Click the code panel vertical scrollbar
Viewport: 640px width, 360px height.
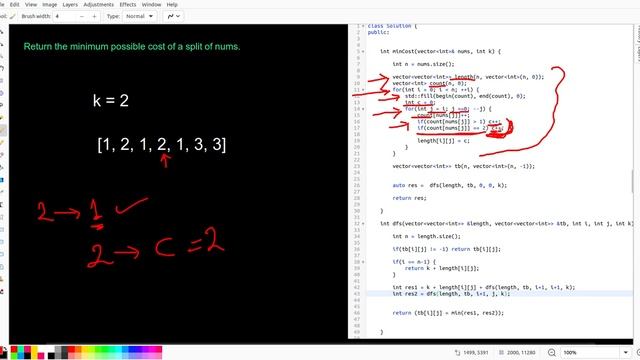633,181
